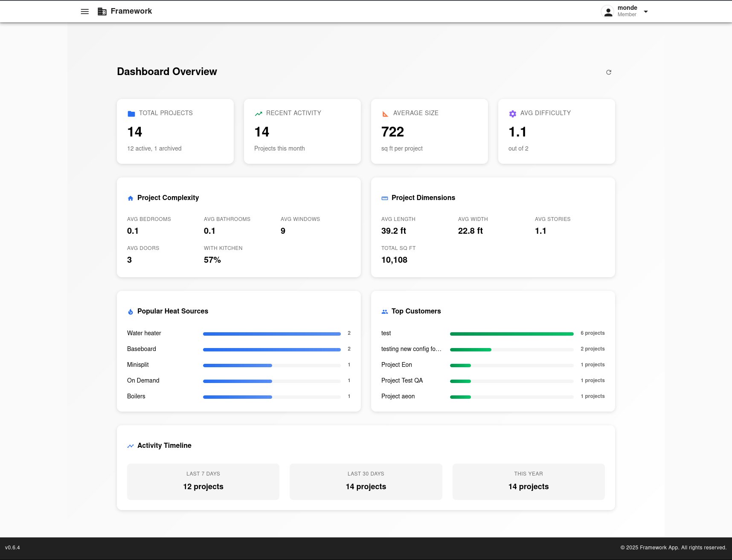This screenshot has height=560, width=732.
Task: Click the '12 active, 1 archived' text
Action: (x=154, y=148)
